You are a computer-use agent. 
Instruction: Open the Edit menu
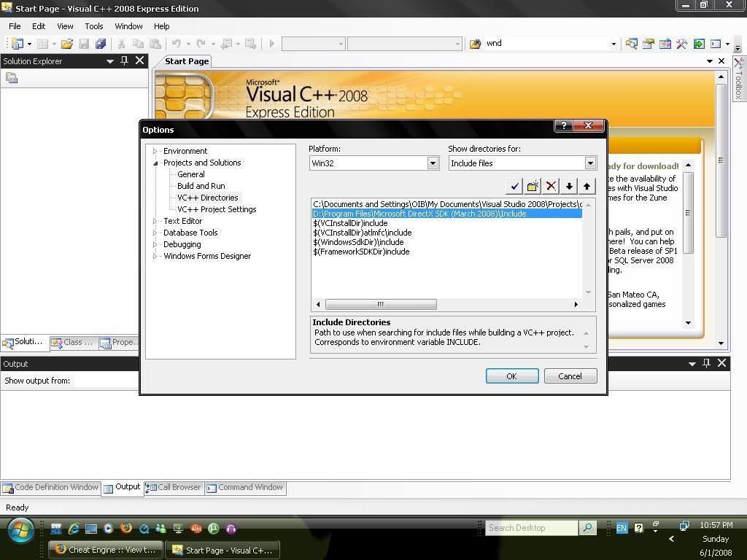(x=39, y=26)
